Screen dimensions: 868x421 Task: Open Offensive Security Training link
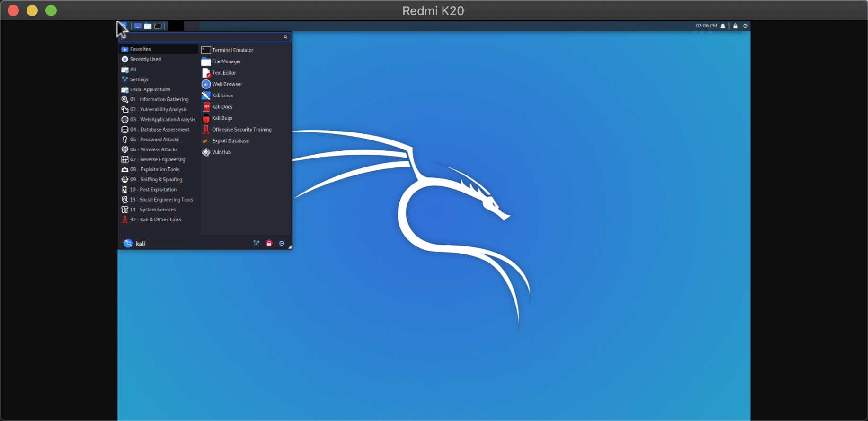coord(245,130)
